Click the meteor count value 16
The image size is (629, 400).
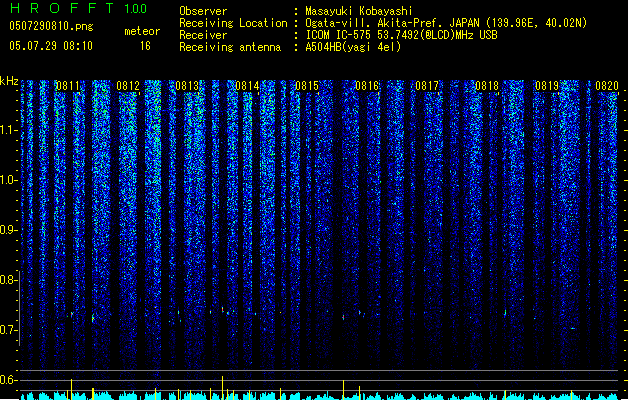[x=145, y=46]
